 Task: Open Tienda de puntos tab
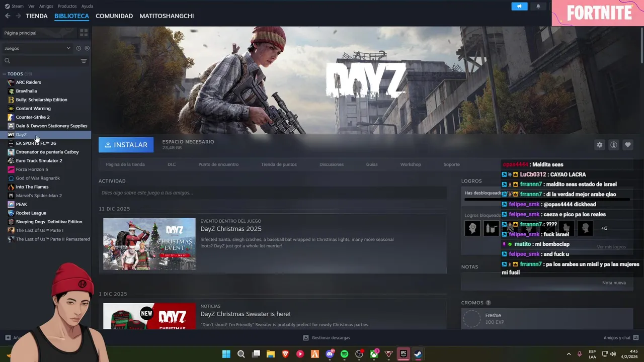[279, 164]
